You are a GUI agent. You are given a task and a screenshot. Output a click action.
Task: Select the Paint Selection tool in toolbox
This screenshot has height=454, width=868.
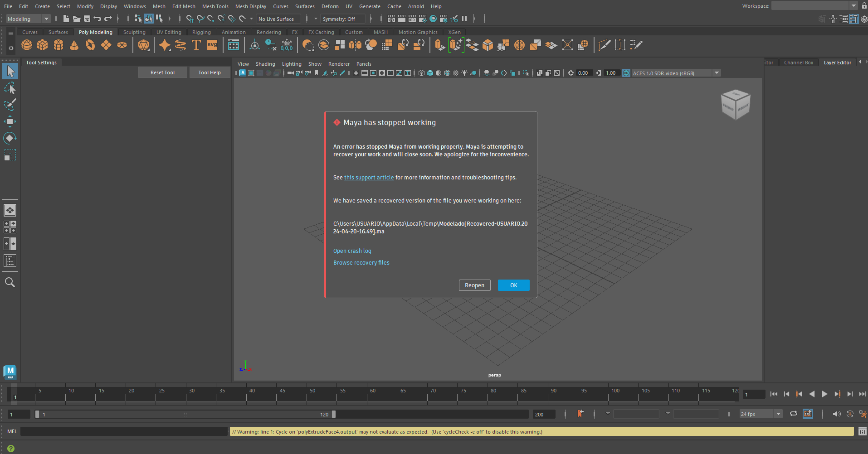click(10, 105)
